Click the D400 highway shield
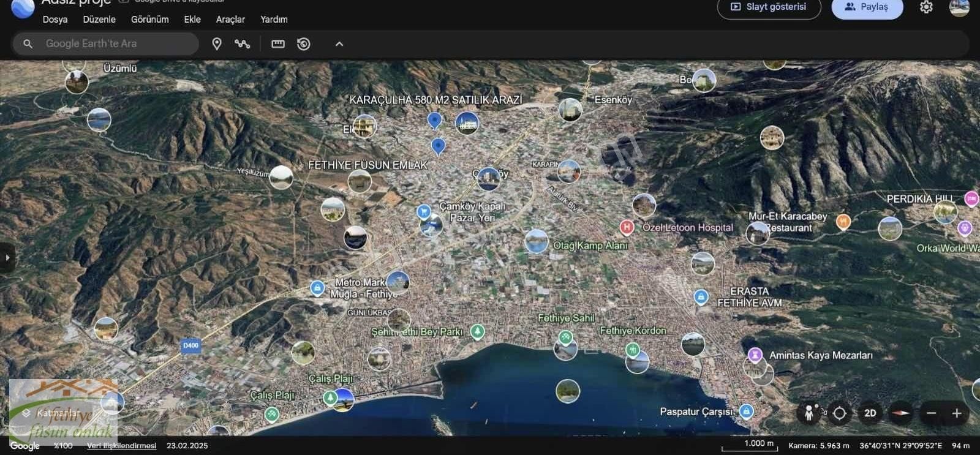Image resolution: width=980 pixels, height=455 pixels. pos(191,345)
